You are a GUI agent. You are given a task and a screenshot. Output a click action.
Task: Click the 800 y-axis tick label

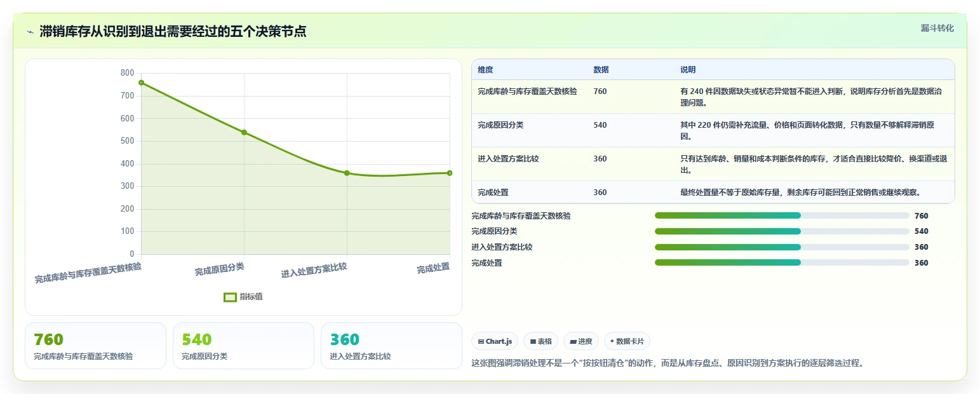(x=127, y=73)
